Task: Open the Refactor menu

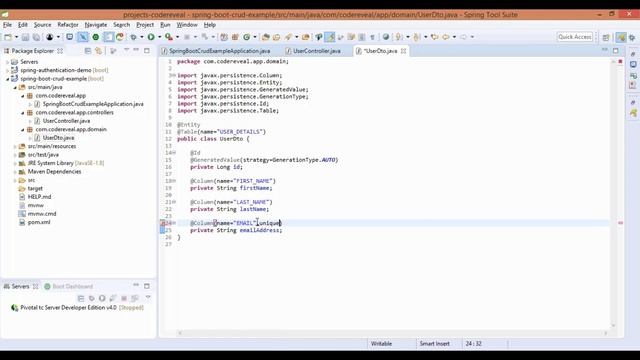Action: (x=68, y=25)
